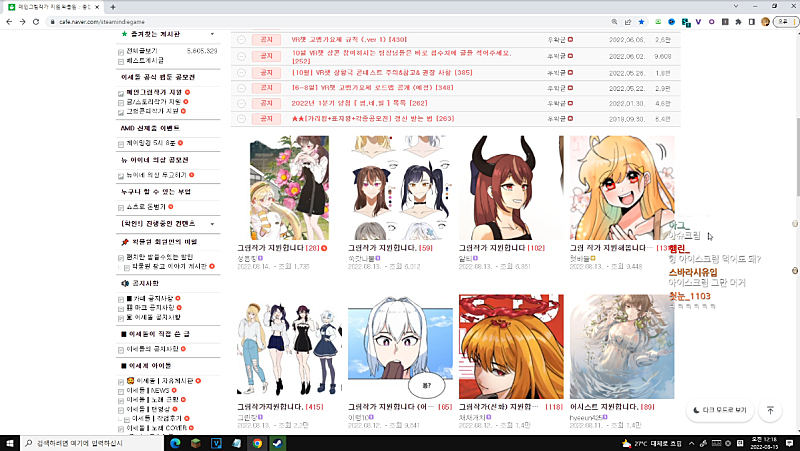
Task: Bookmark this page with the star icon
Action: tap(641, 21)
